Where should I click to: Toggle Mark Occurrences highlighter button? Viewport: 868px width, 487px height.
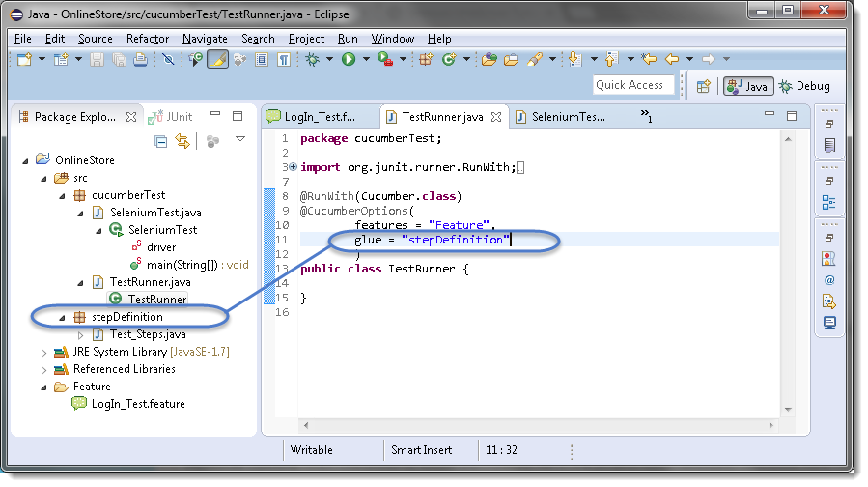(217, 59)
